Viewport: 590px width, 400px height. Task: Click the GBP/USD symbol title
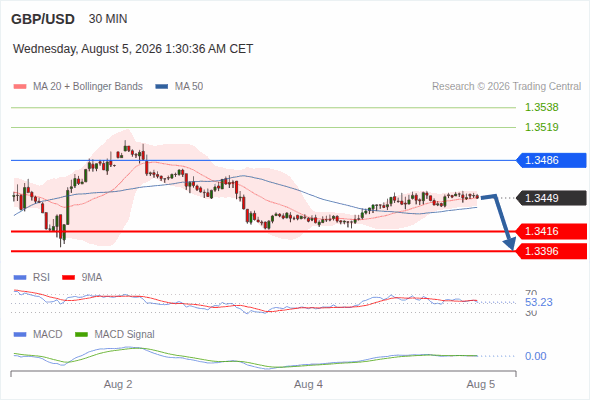[43, 19]
